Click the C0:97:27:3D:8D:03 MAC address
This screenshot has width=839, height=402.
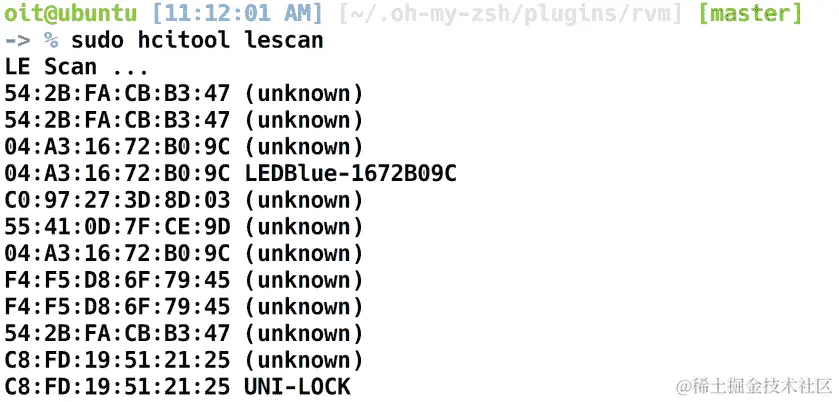pyautogui.click(x=117, y=200)
